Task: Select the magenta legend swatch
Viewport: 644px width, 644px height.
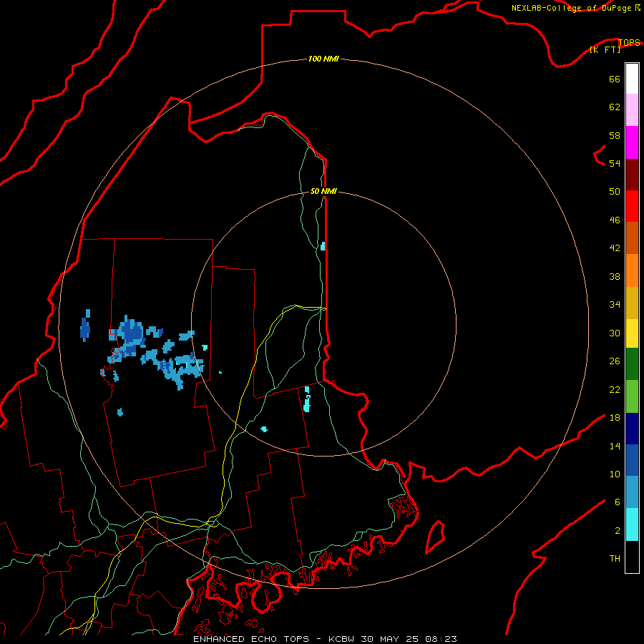Action: point(632,142)
